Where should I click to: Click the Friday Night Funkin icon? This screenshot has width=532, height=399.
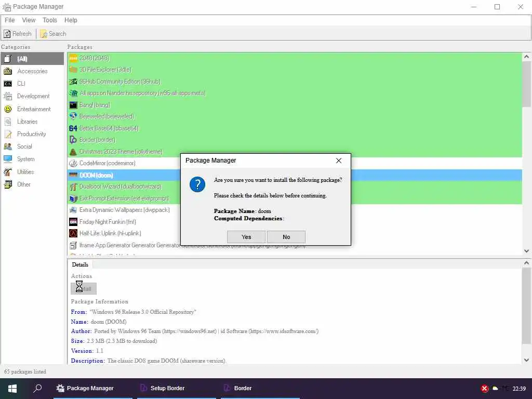73,222
